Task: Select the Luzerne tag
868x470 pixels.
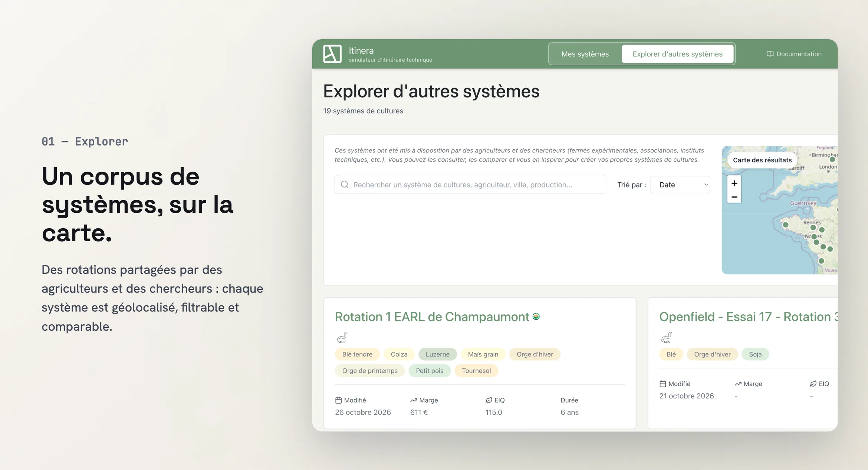Action: 437,354
